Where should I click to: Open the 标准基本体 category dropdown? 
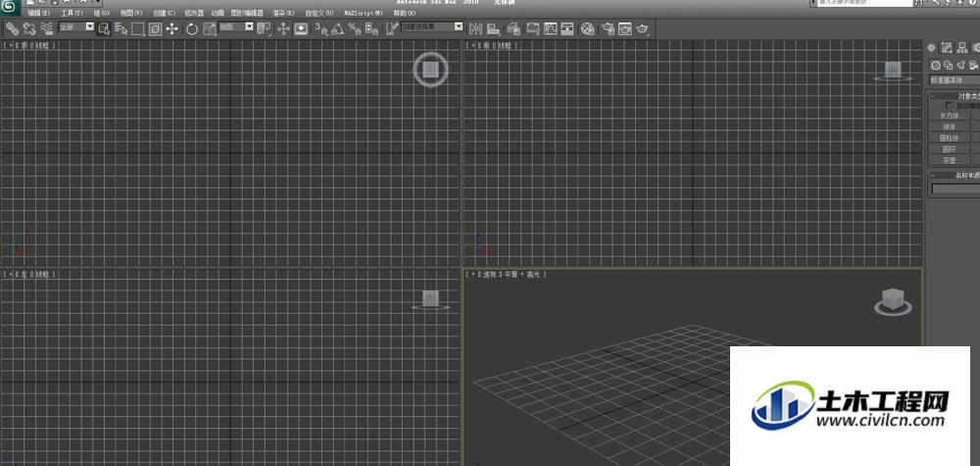point(955,80)
